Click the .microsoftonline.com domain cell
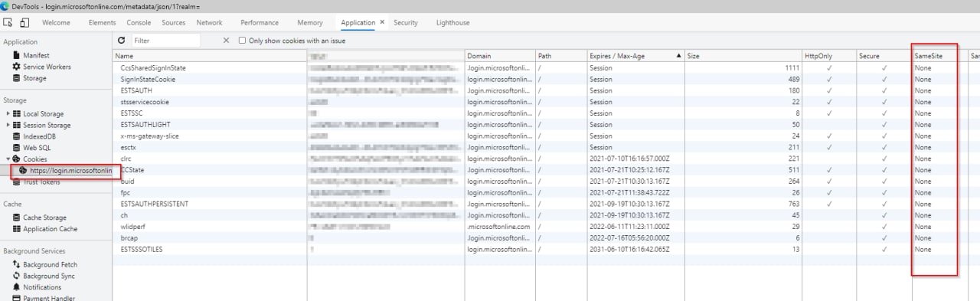980x301 pixels. pos(500,227)
